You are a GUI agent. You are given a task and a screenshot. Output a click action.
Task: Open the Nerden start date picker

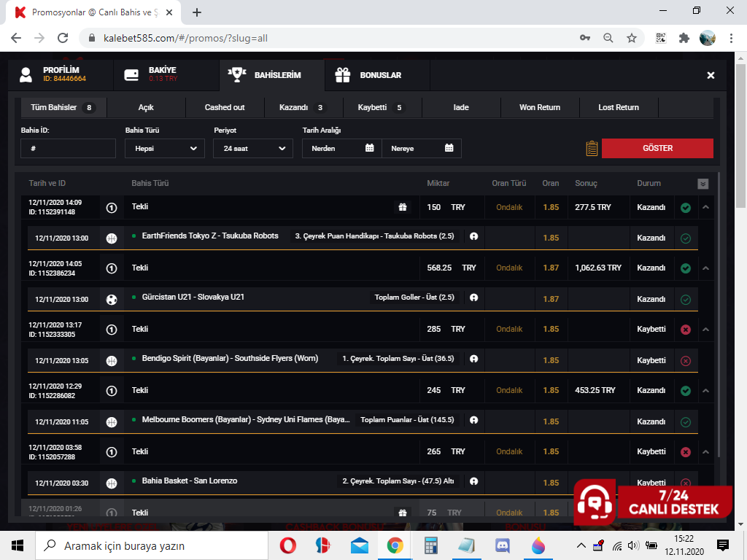coord(342,148)
